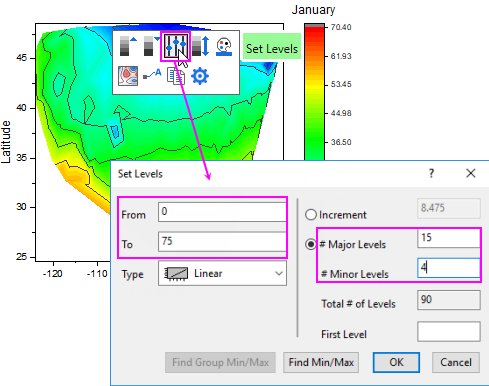The height and width of the screenshot is (386, 489).
Task: Click the copy format documents icon
Action: click(x=176, y=76)
